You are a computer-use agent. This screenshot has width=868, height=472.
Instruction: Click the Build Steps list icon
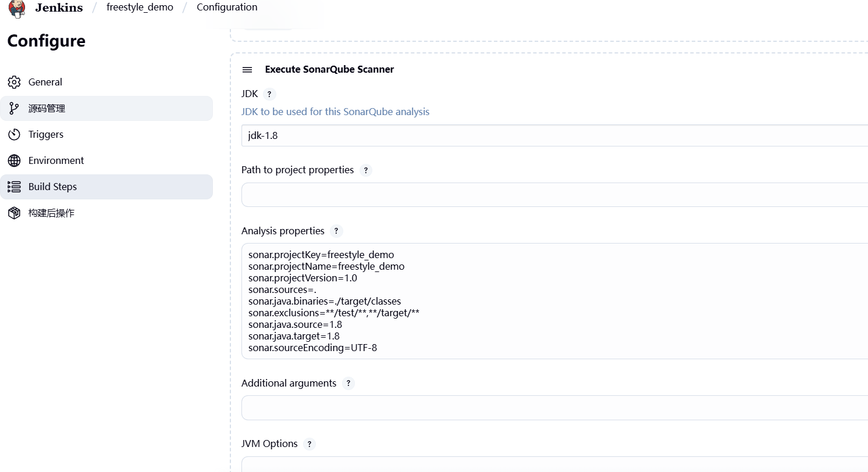pyautogui.click(x=15, y=187)
